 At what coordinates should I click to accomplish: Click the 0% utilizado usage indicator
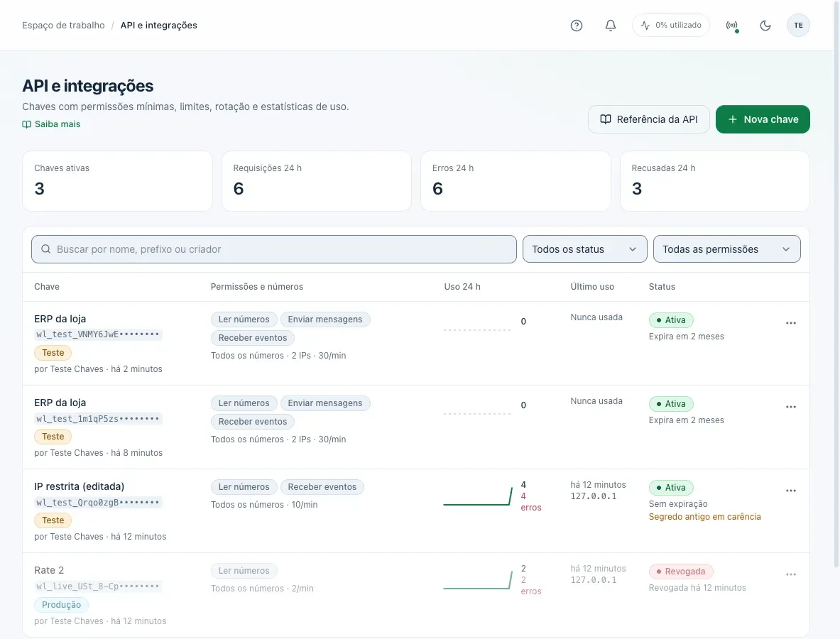tap(671, 25)
